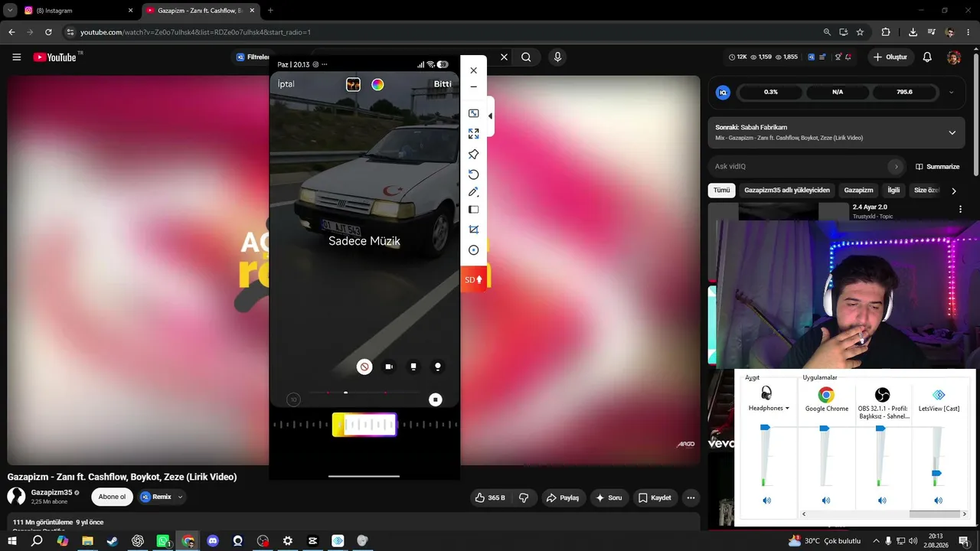Open Steam from the taskbar
This screenshot has width=980, height=551.
[x=113, y=541]
